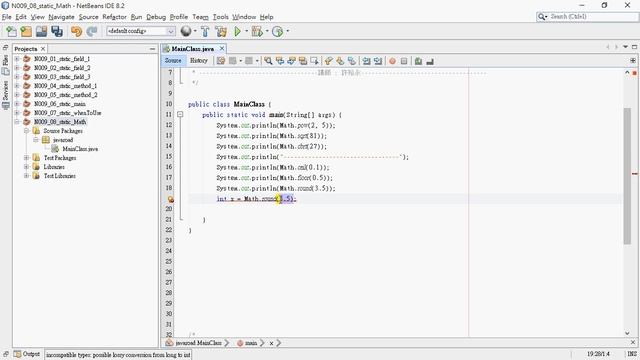
Task: Open the Files side panel tab
Action: point(5,65)
